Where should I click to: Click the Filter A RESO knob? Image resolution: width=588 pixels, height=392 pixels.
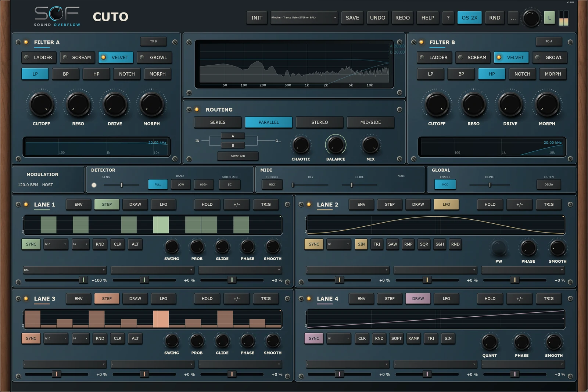(78, 104)
